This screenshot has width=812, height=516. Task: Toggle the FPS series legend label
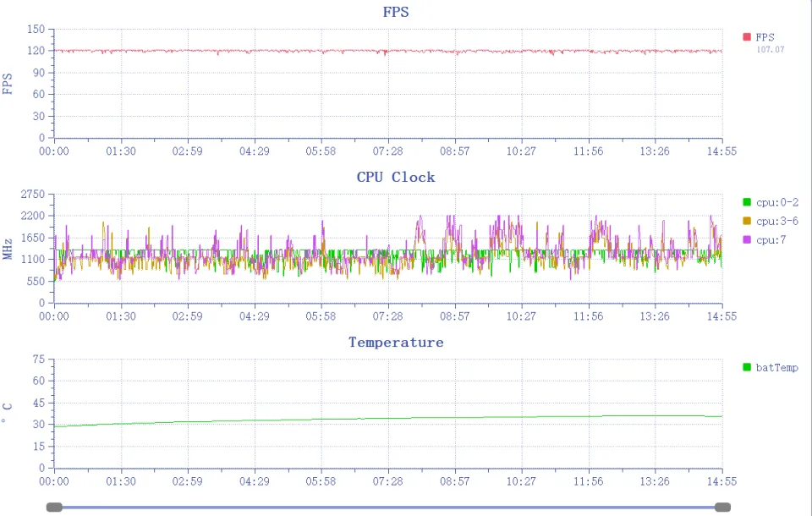(x=765, y=36)
